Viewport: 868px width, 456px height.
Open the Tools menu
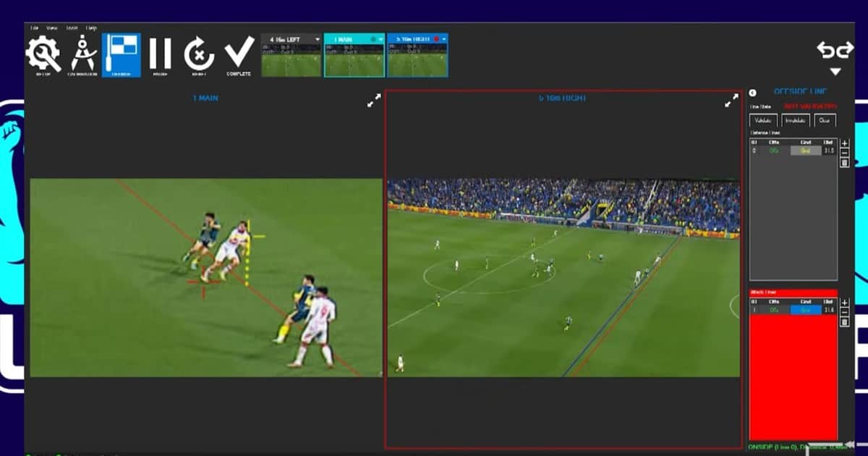click(x=72, y=28)
